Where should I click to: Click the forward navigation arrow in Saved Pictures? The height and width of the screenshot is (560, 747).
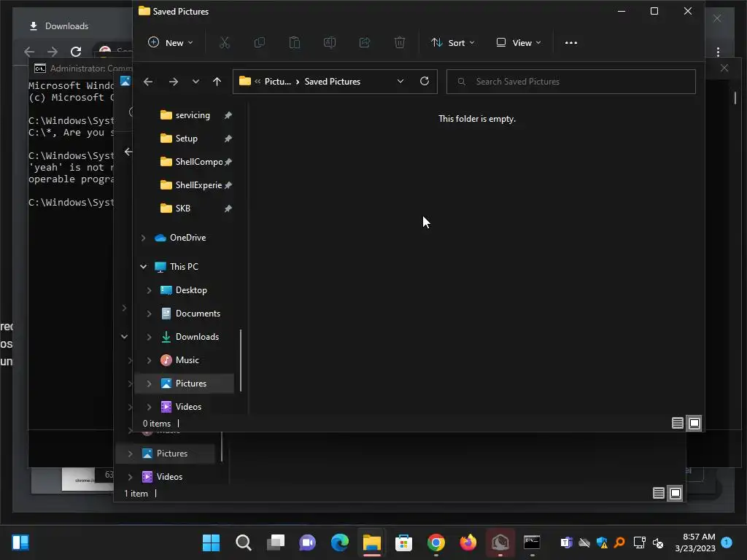(174, 82)
